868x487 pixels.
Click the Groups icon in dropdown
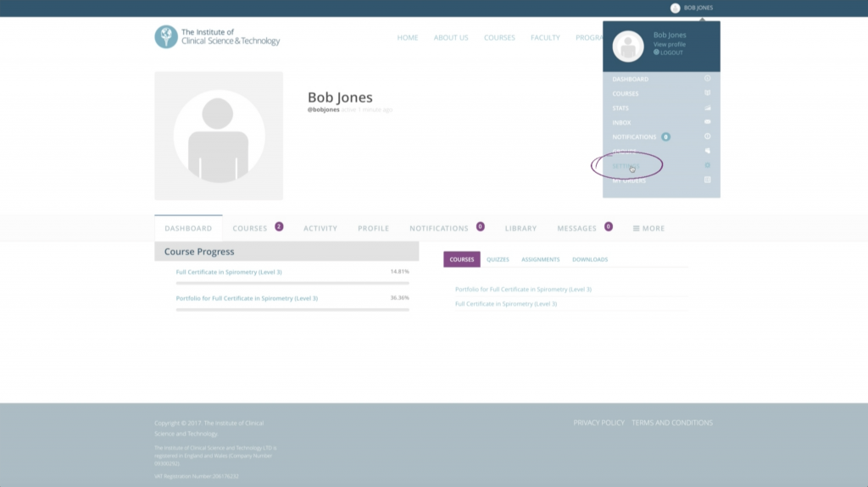pos(708,151)
